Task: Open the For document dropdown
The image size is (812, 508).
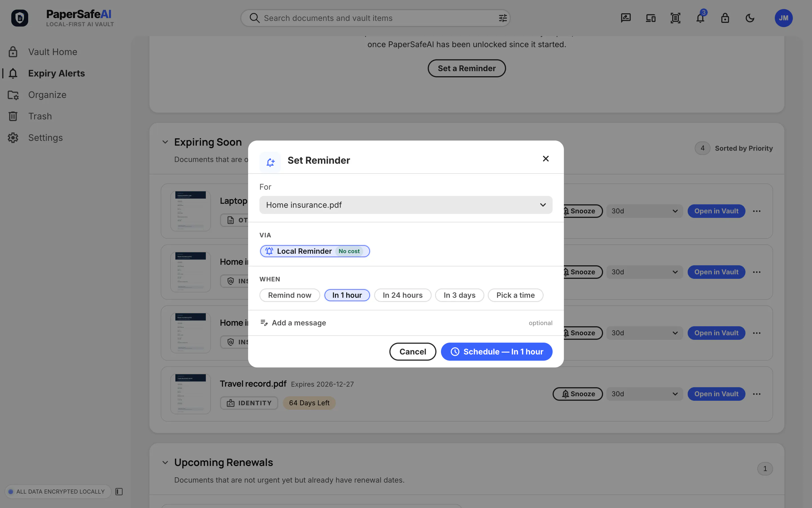Action: (406, 205)
